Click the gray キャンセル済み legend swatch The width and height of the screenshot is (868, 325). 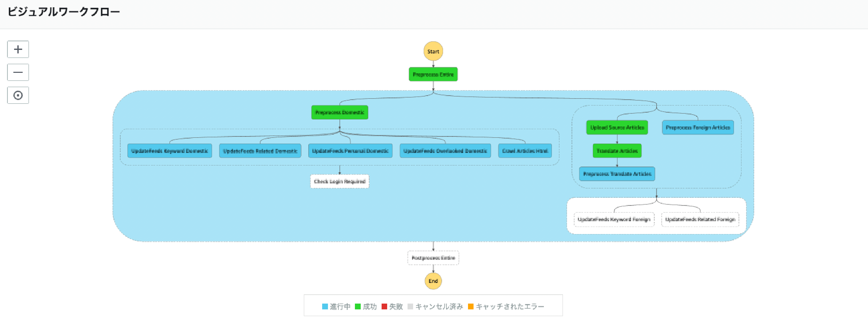pyautogui.click(x=410, y=306)
